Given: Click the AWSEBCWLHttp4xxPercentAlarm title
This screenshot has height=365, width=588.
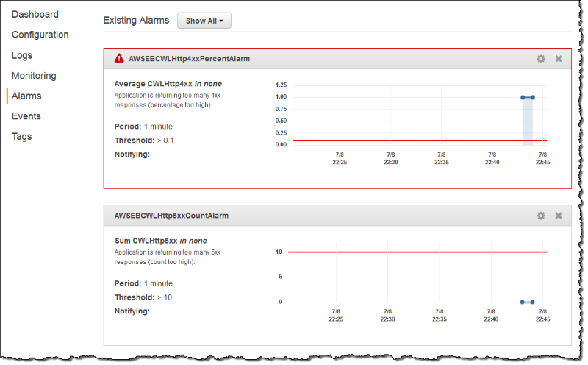Looking at the screenshot, I should (x=190, y=59).
